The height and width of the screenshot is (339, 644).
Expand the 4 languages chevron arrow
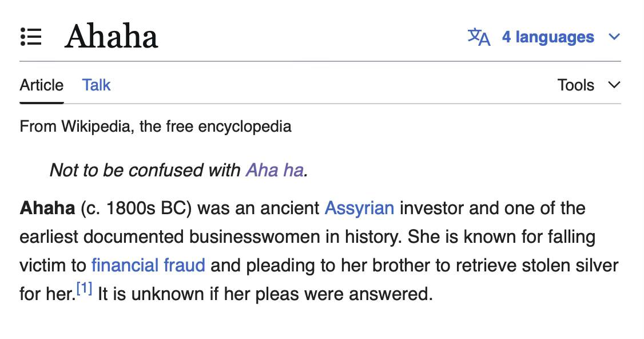(614, 37)
